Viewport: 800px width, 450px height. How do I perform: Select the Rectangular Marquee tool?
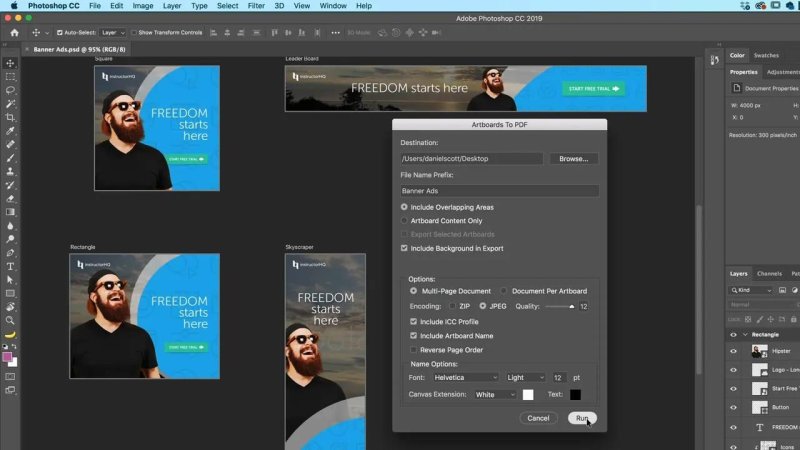point(10,77)
